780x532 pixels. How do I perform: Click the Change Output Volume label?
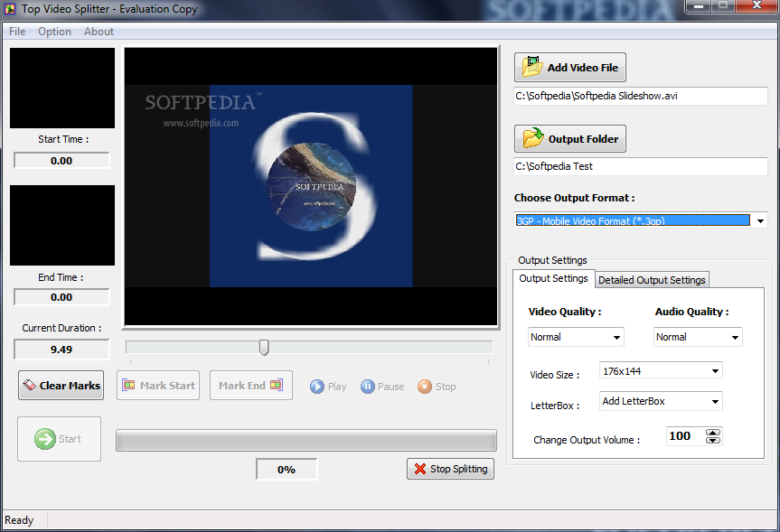point(587,440)
